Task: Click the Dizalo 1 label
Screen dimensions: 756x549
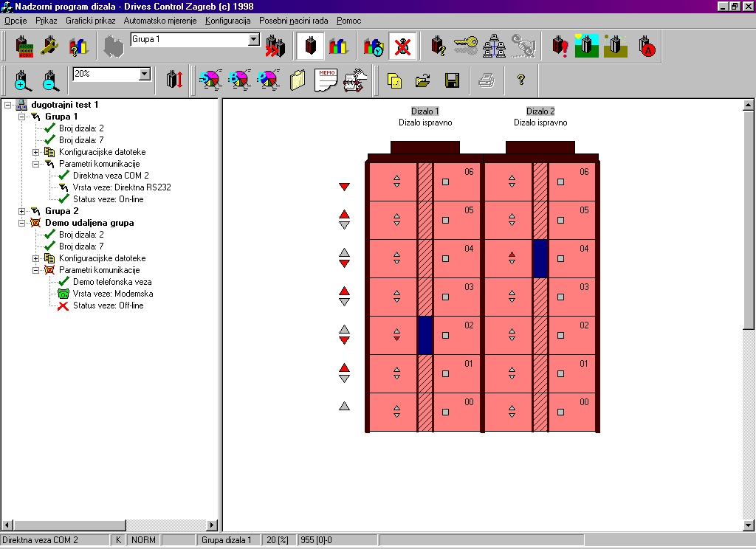Action: (x=425, y=111)
